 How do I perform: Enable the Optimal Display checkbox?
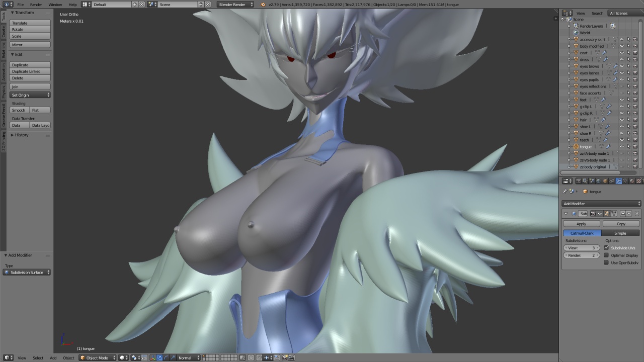[x=606, y=255]
